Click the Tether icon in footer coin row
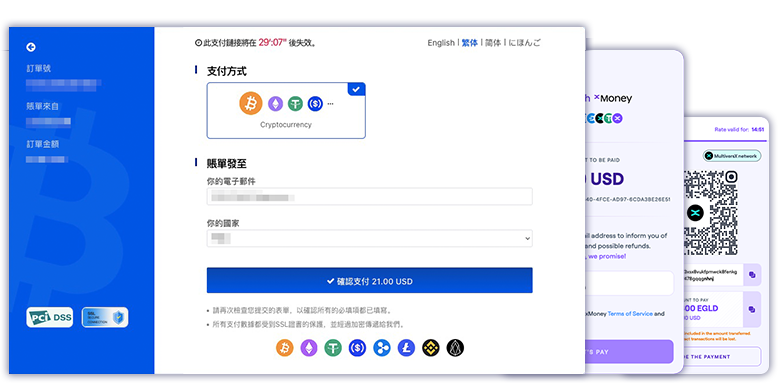The image size is (778, 383). [333, 348]
